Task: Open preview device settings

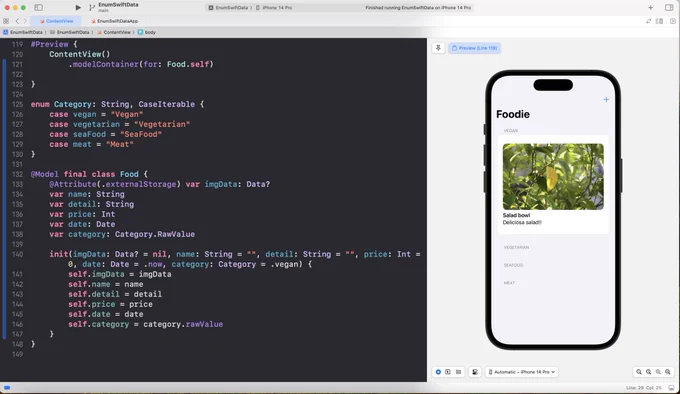Action: coord(475,372)
